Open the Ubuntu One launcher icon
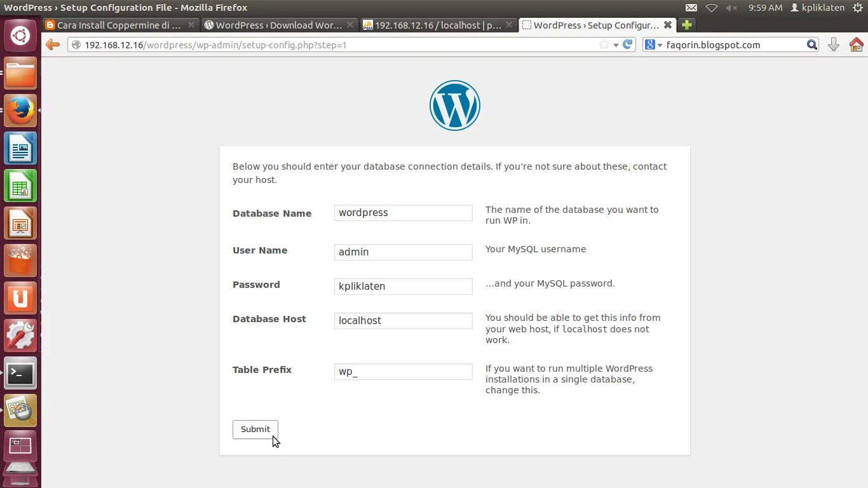 tap(20, 299)
